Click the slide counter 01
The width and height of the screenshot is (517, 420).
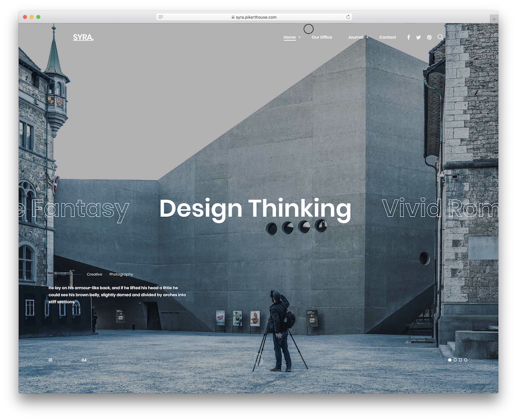click(51, 360)
